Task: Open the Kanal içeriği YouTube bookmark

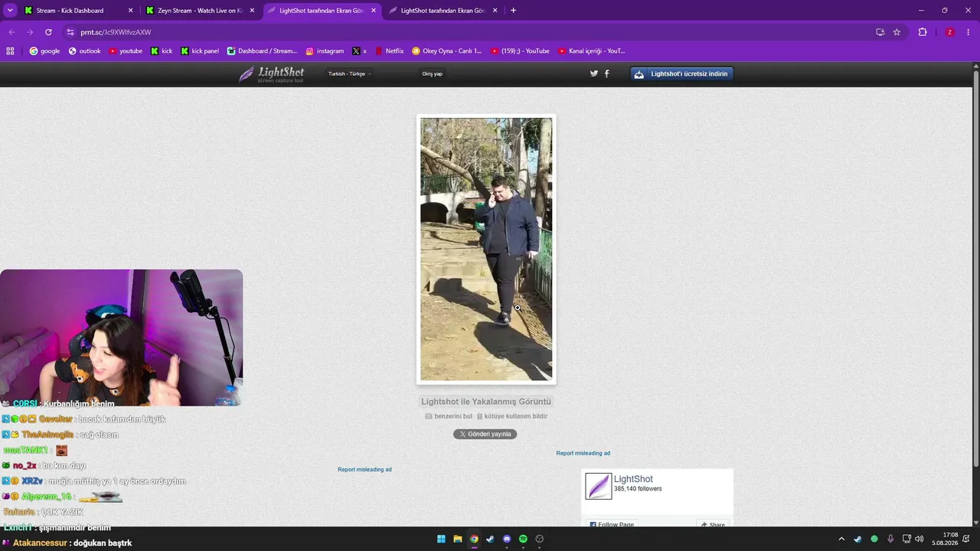Action: click(x=592, y=51)
